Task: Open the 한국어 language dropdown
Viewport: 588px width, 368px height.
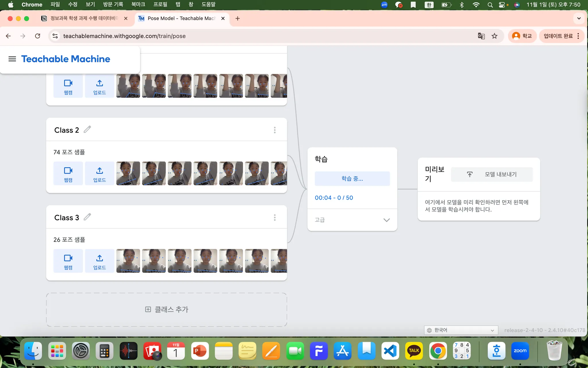Action: [x=461, y=330]
